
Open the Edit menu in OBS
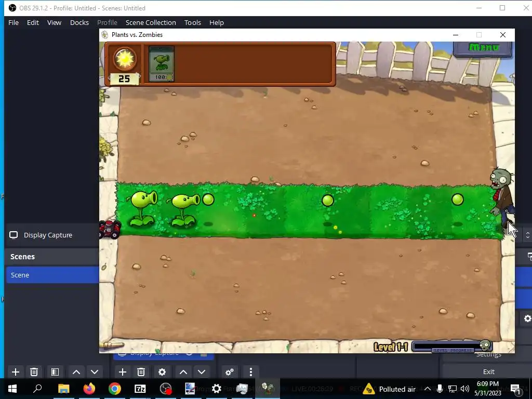click(33, 22)
